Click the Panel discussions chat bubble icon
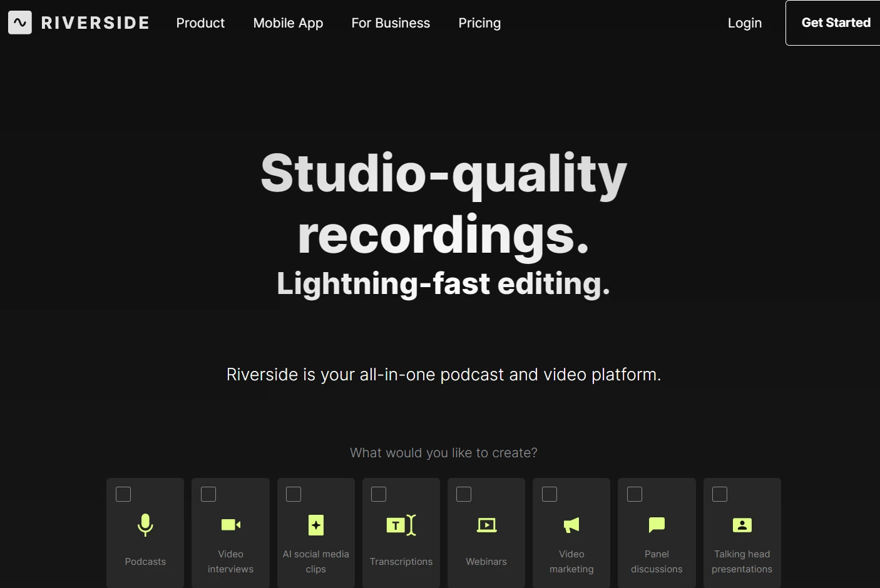The image size is (880, 588). (x=657, y=525)
